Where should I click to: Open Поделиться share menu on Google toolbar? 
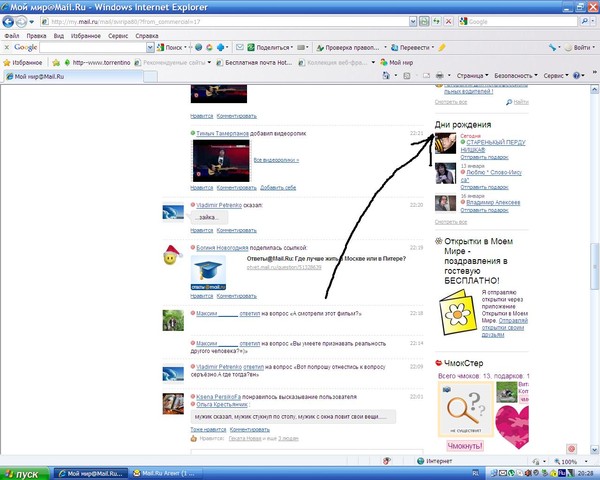point(270,47)
